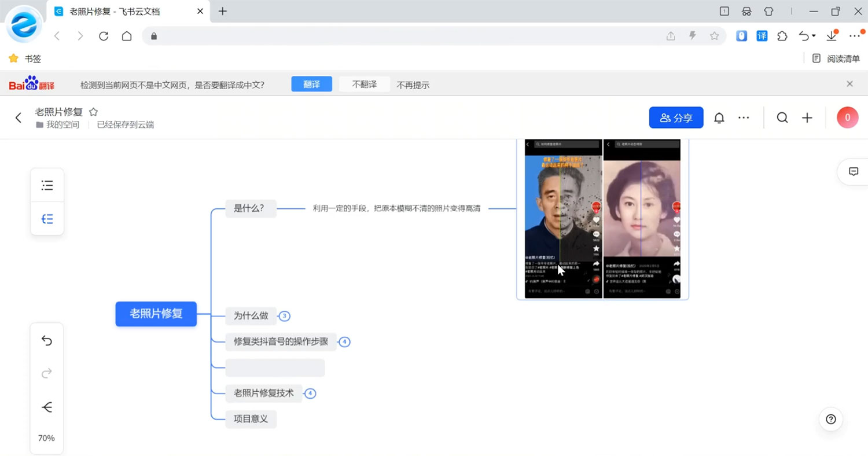868x456 pixels.
Task: Click the 分享 share button
Action: point(676,117)
